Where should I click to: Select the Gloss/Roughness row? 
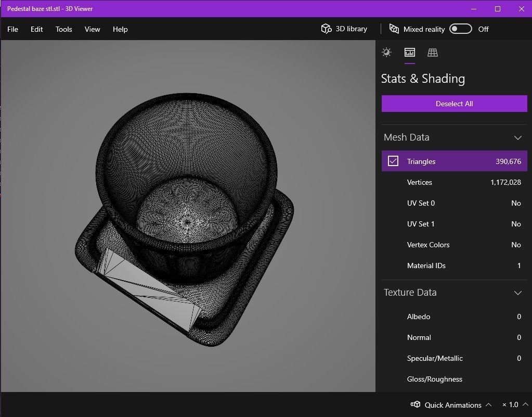tap(455, 379)
